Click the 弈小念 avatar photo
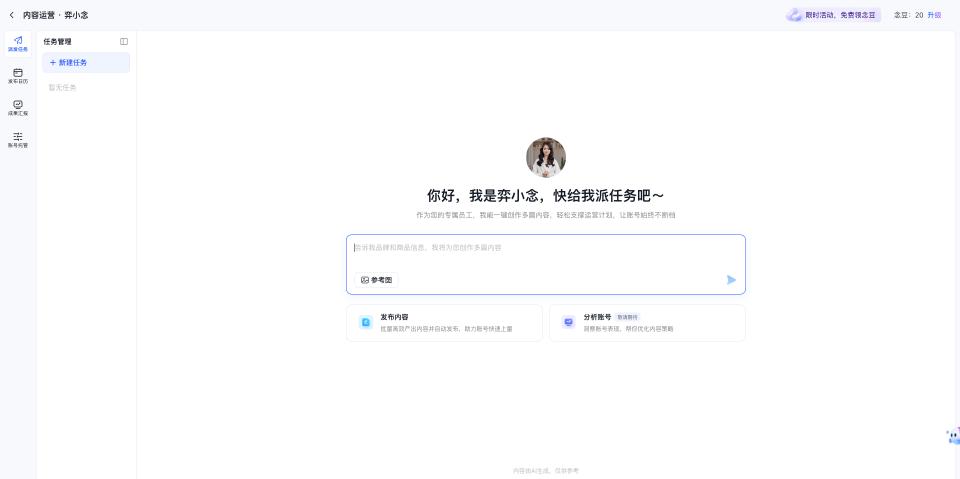The image size is (960, 479). pyautogui.click(x=546, y=158)
